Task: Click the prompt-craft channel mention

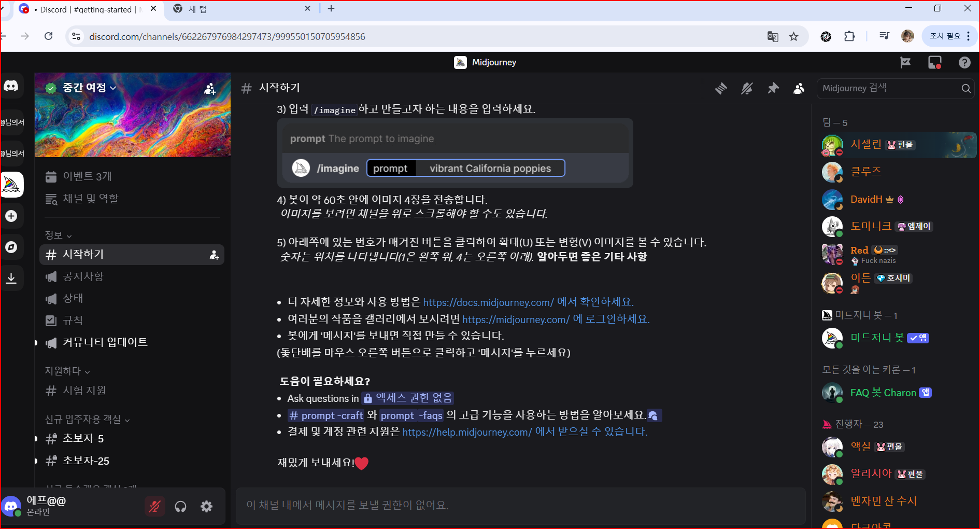Action: [x=326, y=415]
